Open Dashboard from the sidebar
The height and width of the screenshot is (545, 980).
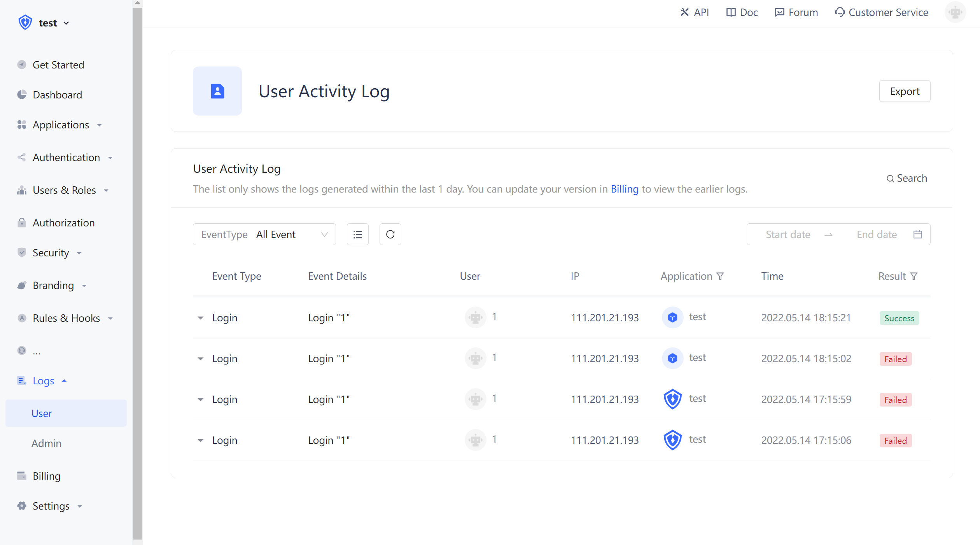(57, 95)
